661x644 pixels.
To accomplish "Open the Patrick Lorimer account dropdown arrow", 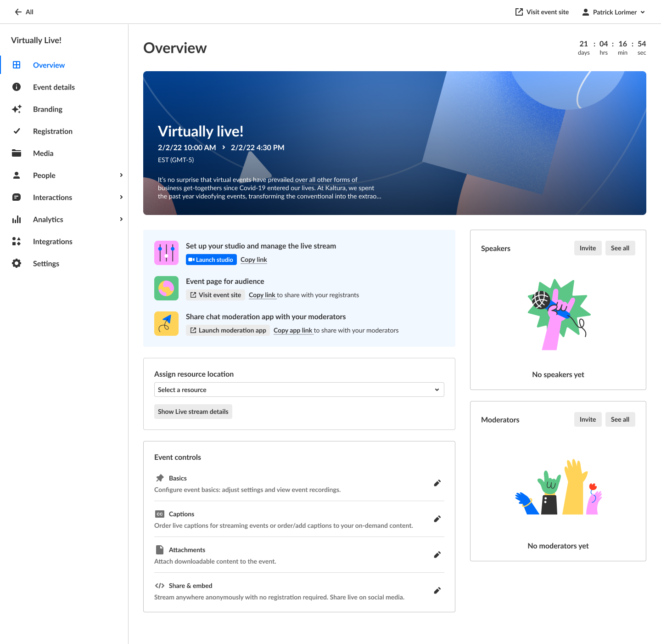I will pos(643,12).
